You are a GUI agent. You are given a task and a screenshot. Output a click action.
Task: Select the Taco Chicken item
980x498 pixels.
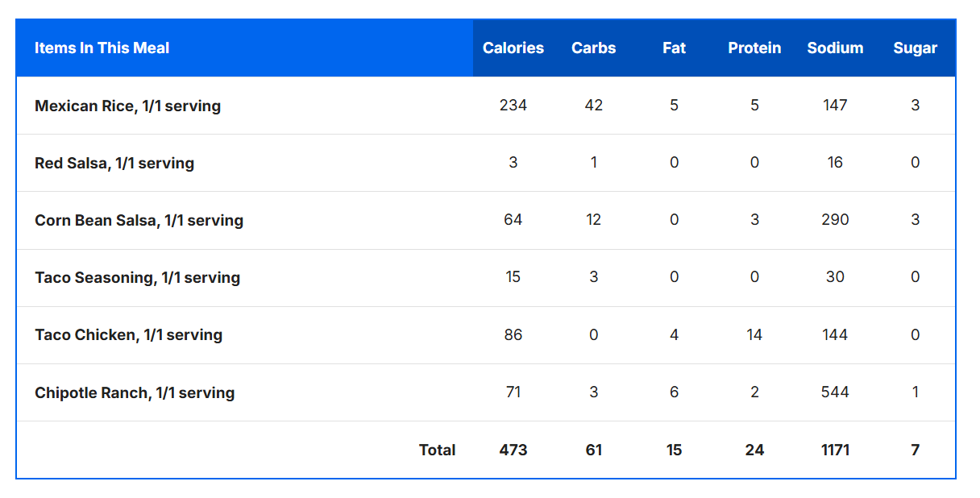tap(128, 335)
